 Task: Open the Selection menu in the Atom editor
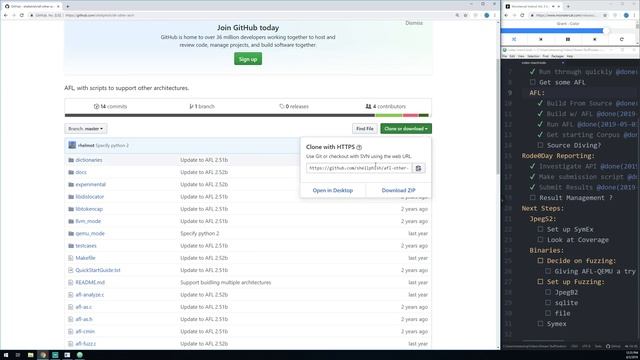pos(533,56)
